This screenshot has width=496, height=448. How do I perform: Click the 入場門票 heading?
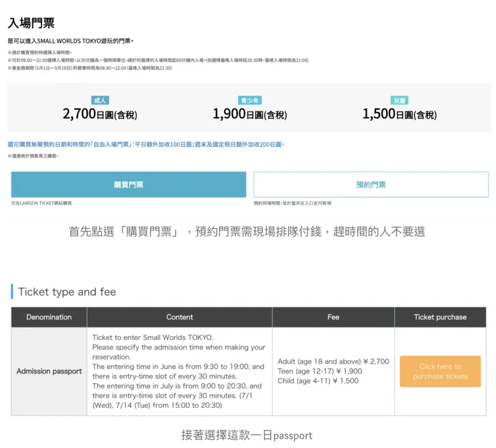[x=31, y=23]
